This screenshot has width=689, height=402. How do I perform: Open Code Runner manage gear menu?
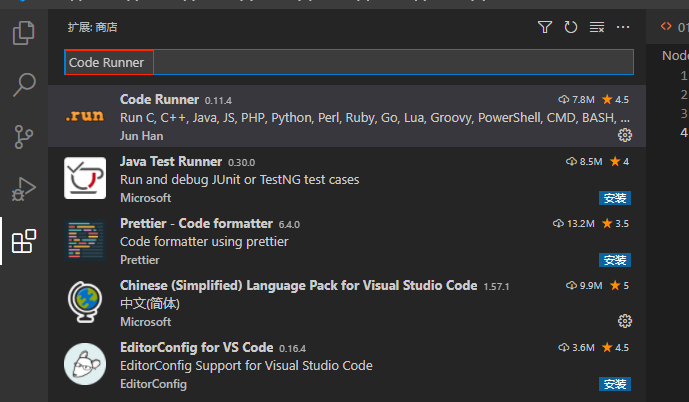[x=625, y=135]
